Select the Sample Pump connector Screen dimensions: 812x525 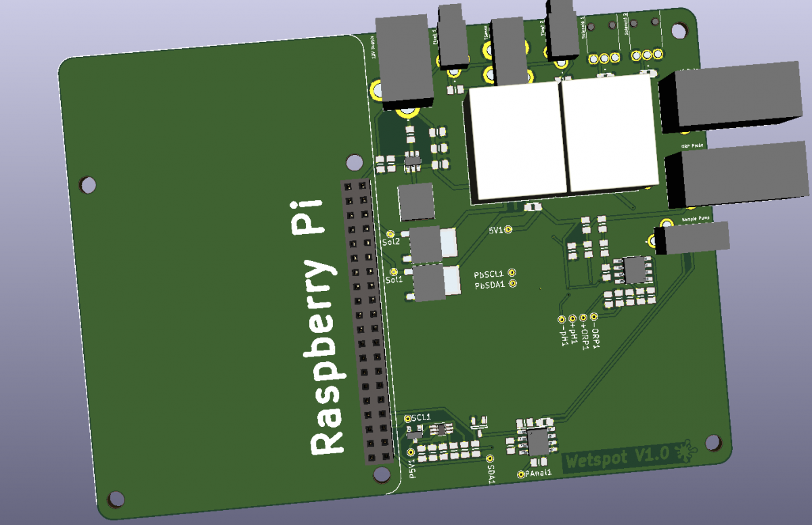click(x=692, y=239)
